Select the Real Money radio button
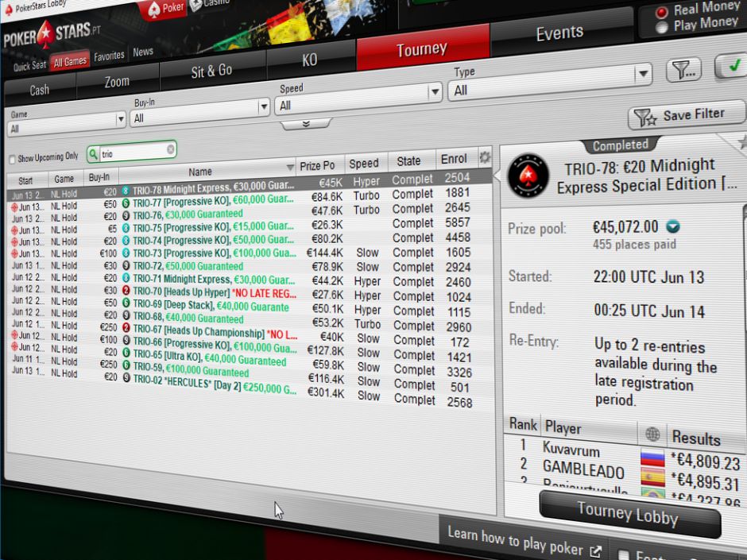 pyautogui.click(x=661, y=13)
